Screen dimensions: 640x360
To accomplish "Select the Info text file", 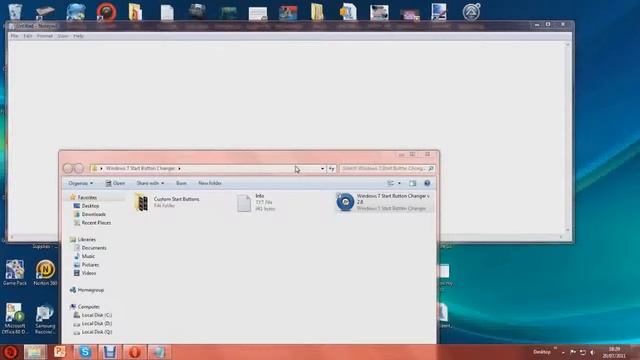I will pyautogui.click(x=256, y=202).
